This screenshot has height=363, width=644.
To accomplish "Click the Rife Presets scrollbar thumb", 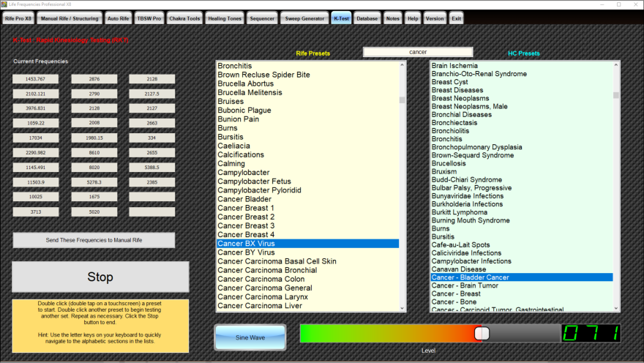I will [x=402, y=100].
